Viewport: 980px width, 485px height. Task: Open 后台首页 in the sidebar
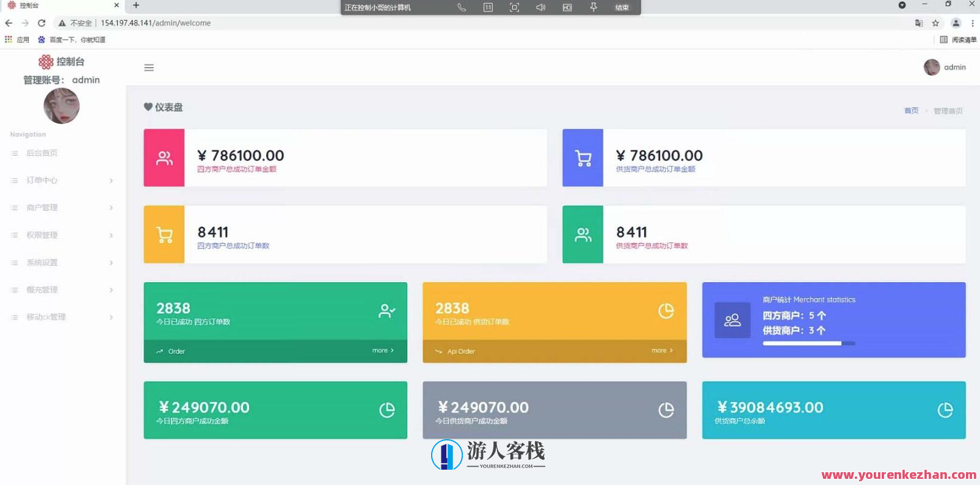(x=42, y=153)
